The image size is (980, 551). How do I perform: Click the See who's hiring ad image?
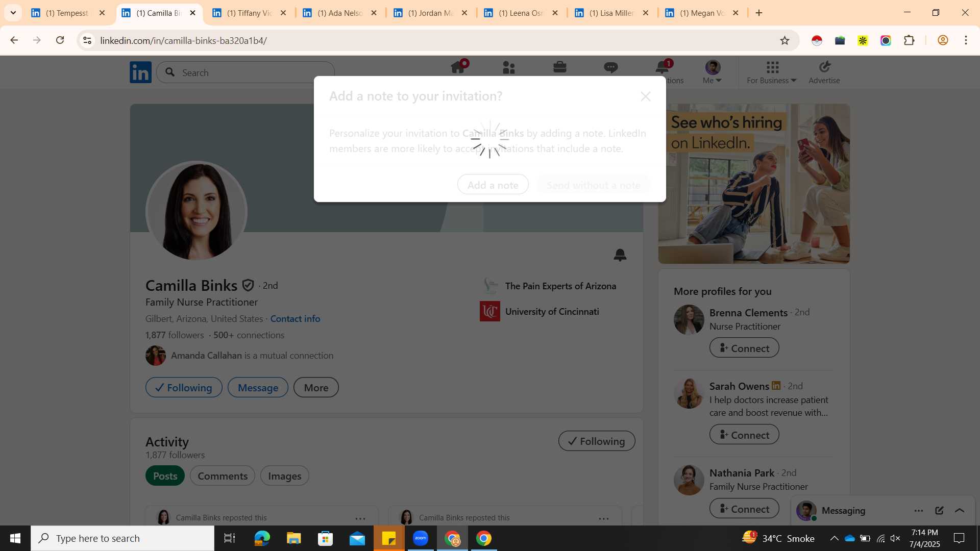coord(754,184)
